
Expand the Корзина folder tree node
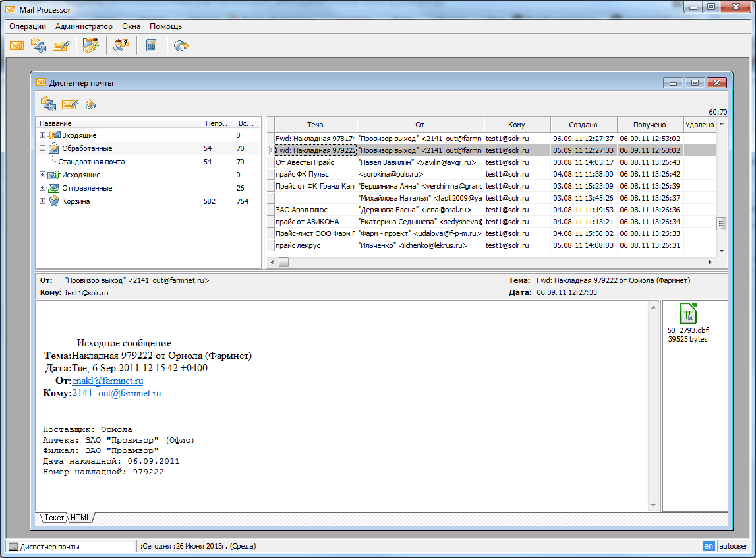click(42, 201)
